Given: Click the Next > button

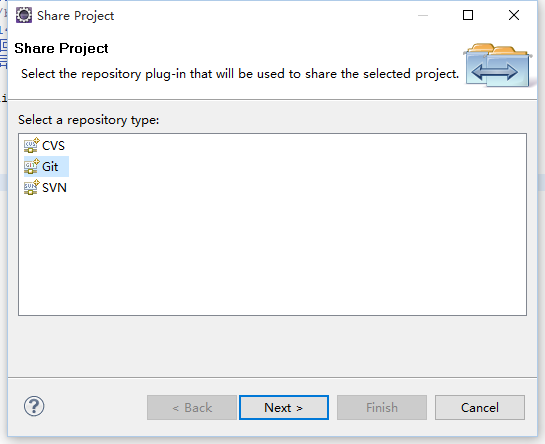Looking at the screenshot, I should [284, 407].
